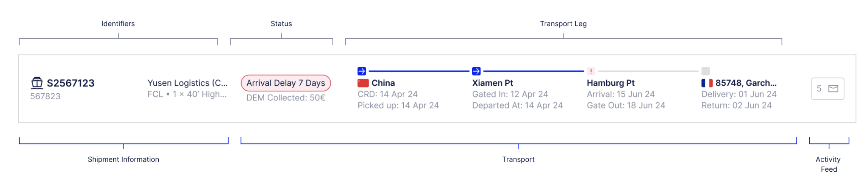Image resolution: width=868 pixels, height=185 pixels.
Task: Click the blue arrow icon above Xiamen Pt
Action: click(x=476, y=71)
